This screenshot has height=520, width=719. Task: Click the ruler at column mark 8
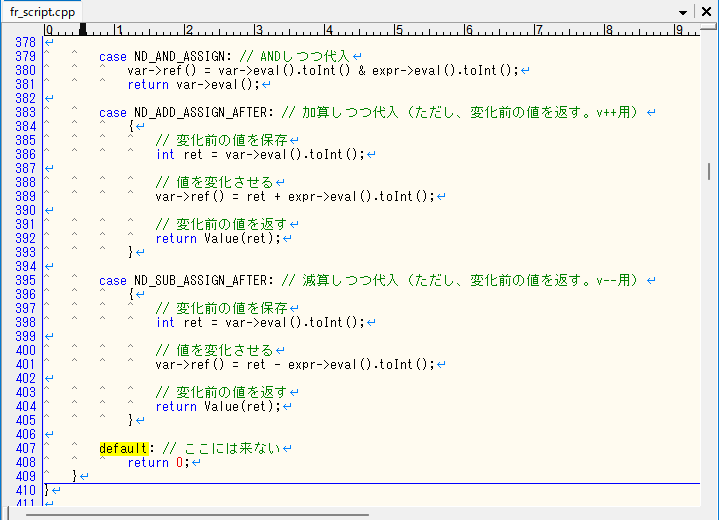[x=607, y=29]
